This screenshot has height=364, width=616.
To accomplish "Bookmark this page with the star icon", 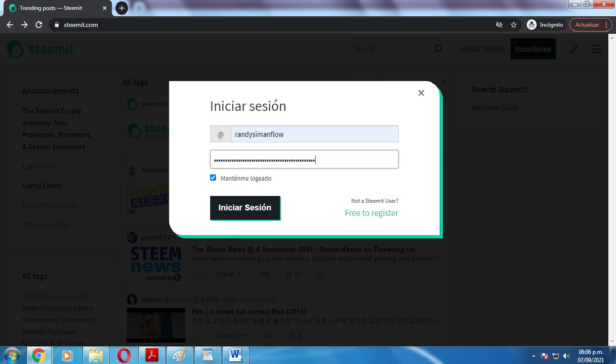I will click(514, 25).
